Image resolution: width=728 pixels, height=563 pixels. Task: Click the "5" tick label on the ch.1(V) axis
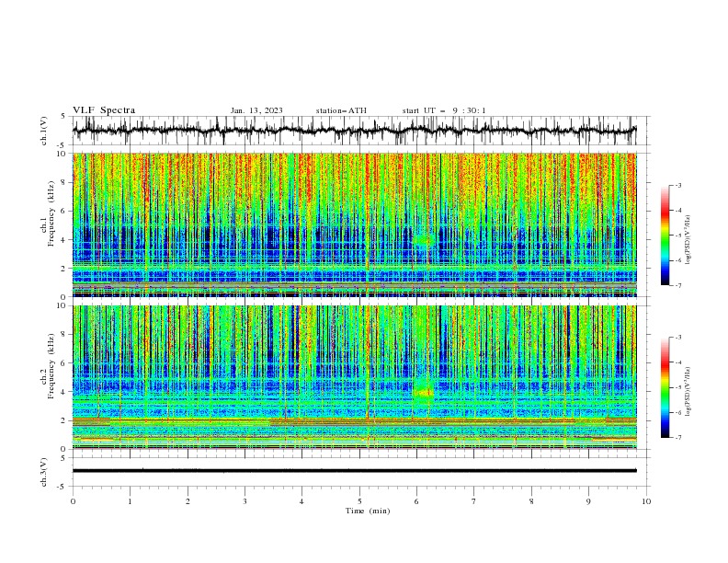pyautogui.click(x=64, y=116)
